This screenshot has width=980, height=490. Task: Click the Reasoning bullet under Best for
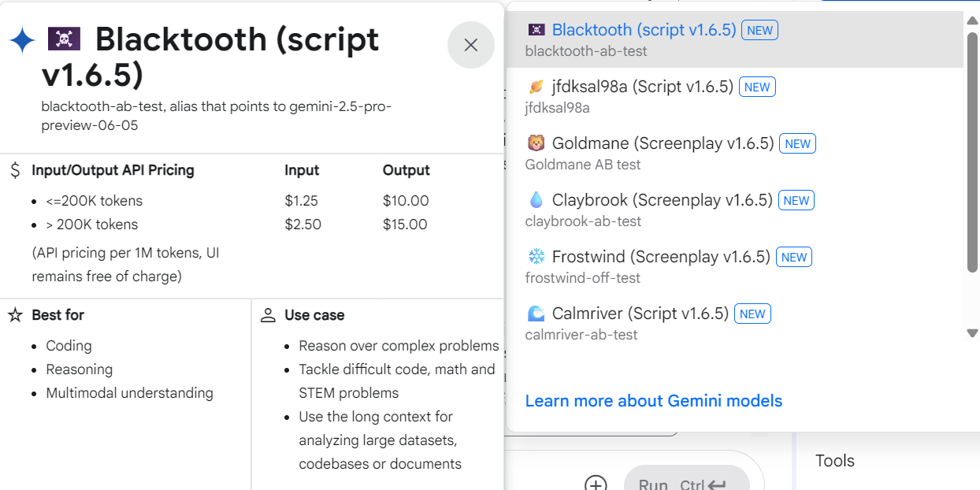tap(79, 369)
